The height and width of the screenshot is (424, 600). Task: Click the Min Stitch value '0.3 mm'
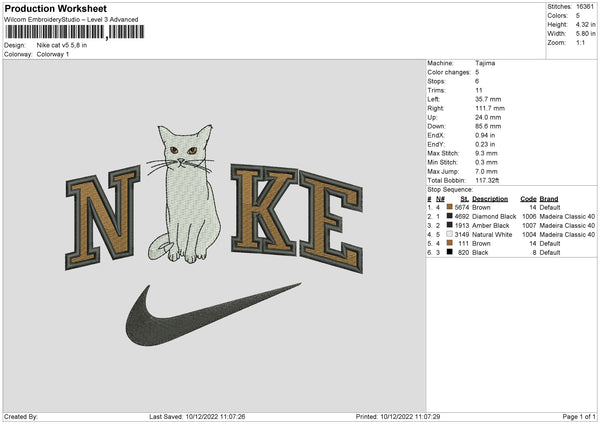pos(486,162)
